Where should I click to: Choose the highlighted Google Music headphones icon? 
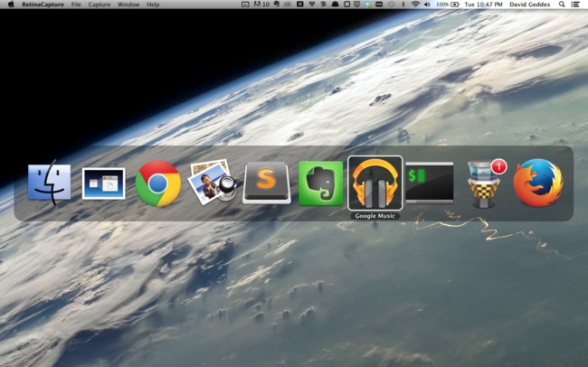click(x=375, y=183)
